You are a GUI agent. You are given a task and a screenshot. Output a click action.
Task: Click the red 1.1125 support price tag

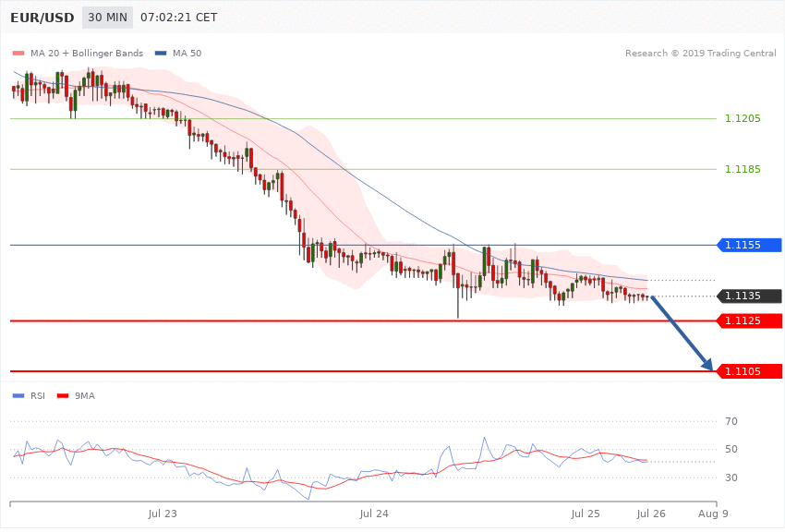pyautogui.click(x=750, y=320)
